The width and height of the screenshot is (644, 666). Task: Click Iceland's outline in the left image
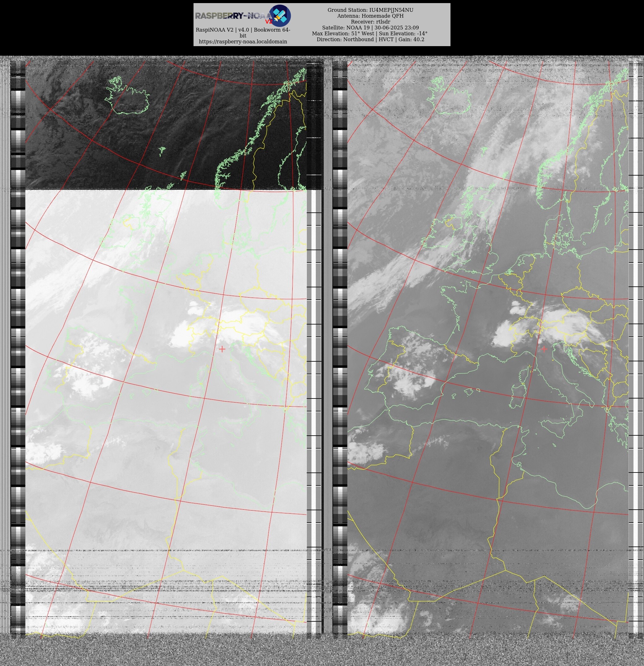[x=127, y=95]
